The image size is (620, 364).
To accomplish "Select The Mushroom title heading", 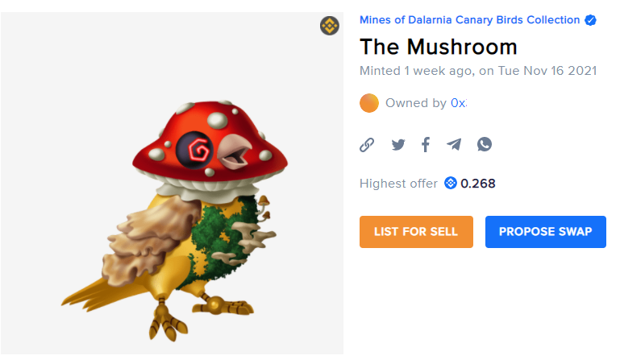I will click(x=438, y=47).
